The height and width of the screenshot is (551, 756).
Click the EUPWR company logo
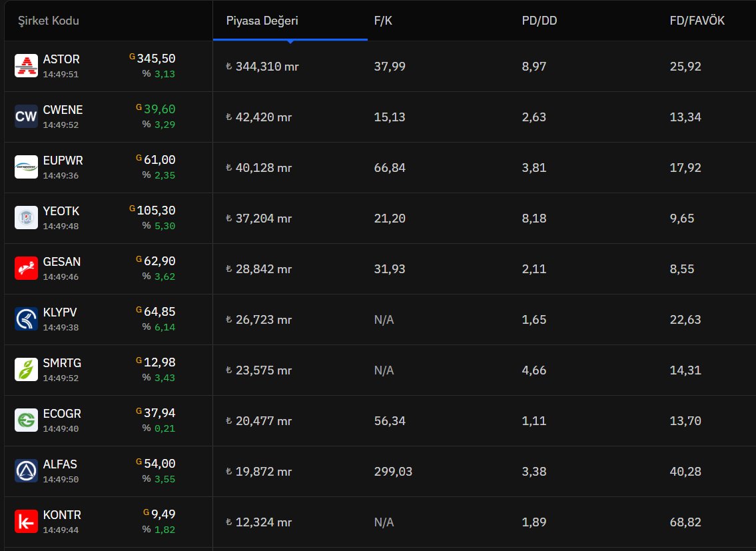(26, 167)
